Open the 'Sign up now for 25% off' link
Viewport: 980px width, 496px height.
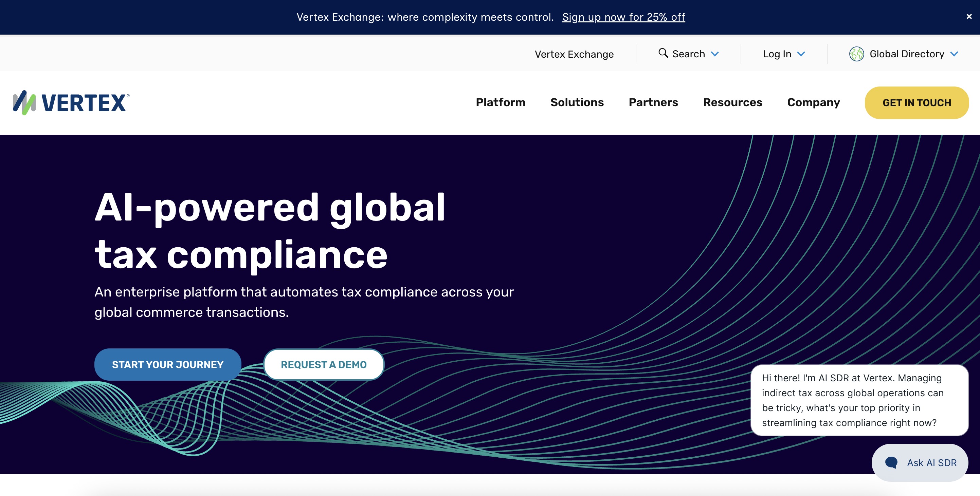click(x=623, y=17)
